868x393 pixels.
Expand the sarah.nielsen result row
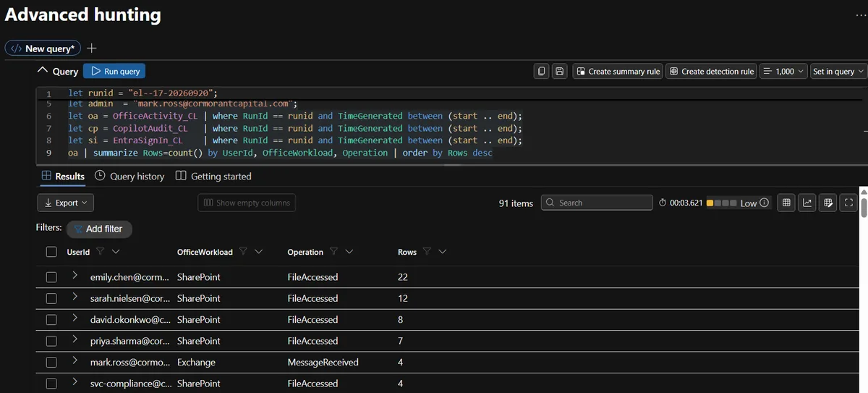click(75, 297)
